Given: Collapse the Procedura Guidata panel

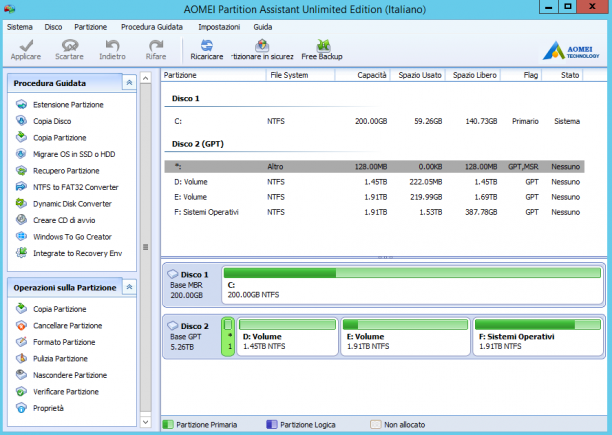Looking at the screenshot, I should (x=129, y=83).
